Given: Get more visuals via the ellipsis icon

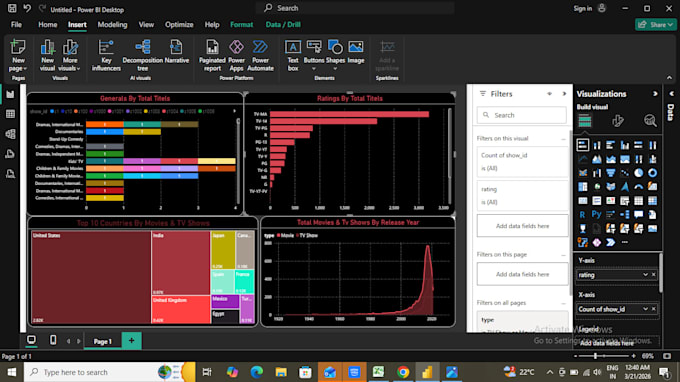Looking at the screenshot, I should 624,242.
